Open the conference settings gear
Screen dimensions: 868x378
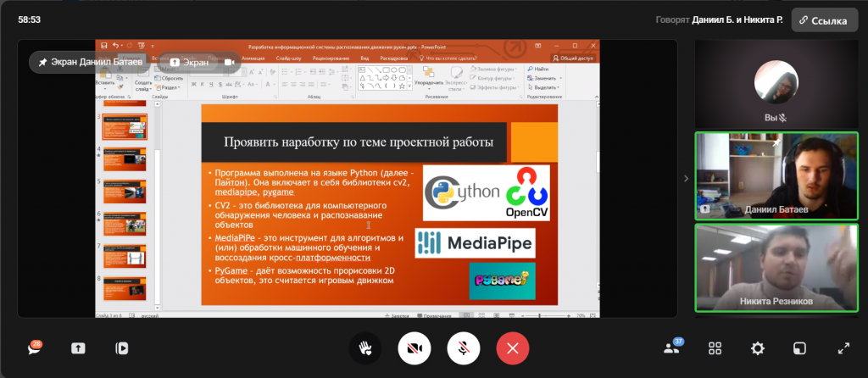coord(757,348)
